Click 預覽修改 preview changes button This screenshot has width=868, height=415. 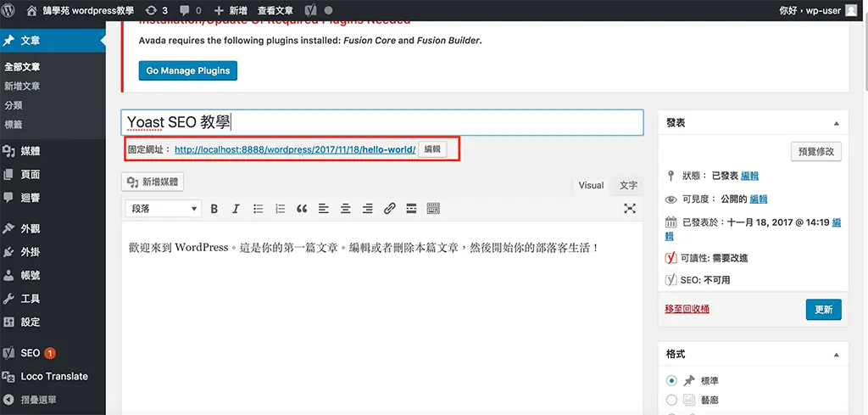click(x=816, y=151)
